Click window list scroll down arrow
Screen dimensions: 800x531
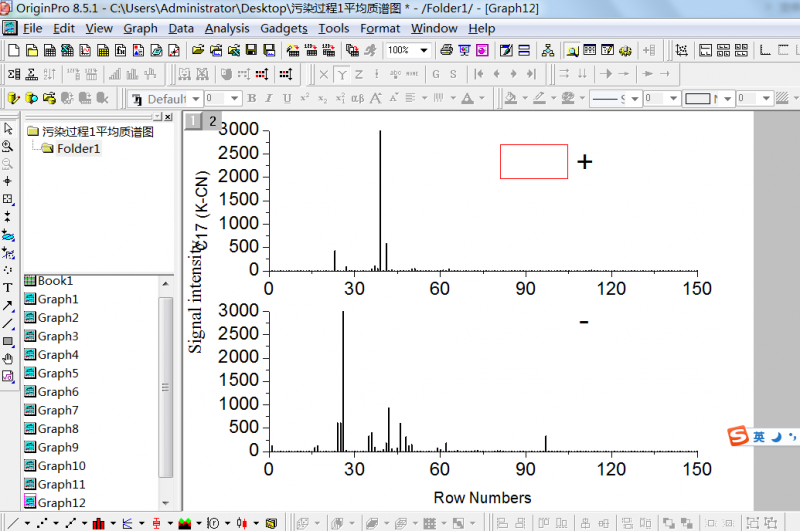click(x=165, y=503)
